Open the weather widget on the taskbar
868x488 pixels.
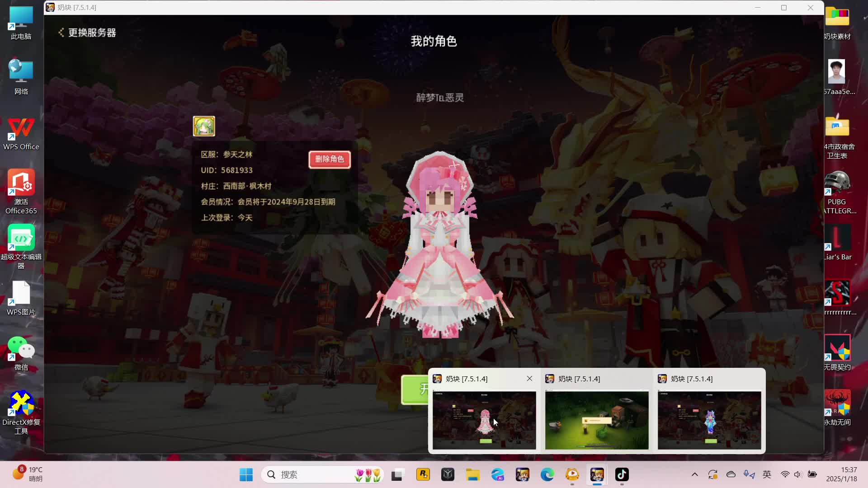click(27, 475)
